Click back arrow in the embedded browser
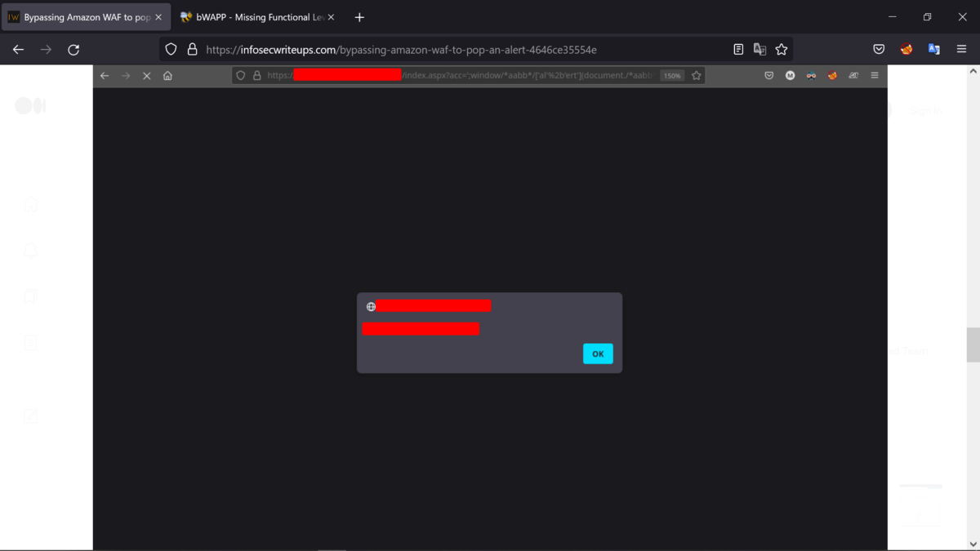This screenshot has height=551, width=980. coord(105,76)
